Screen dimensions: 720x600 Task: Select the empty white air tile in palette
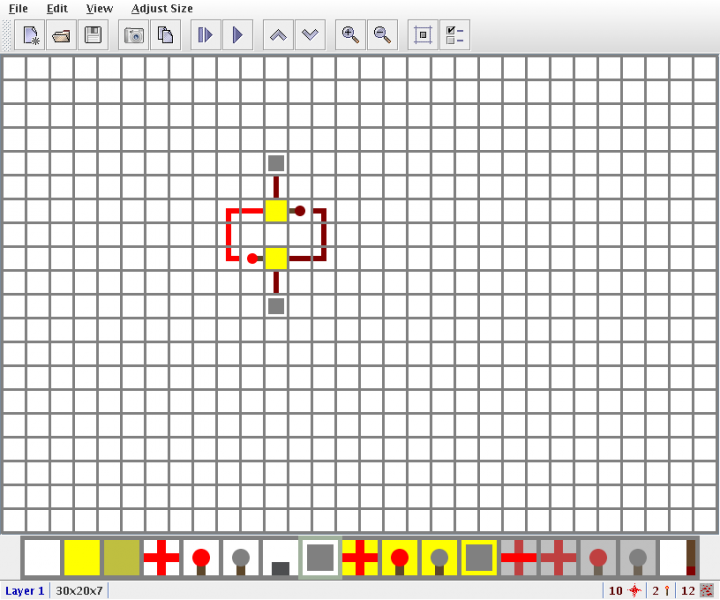[x=42, y=557]
